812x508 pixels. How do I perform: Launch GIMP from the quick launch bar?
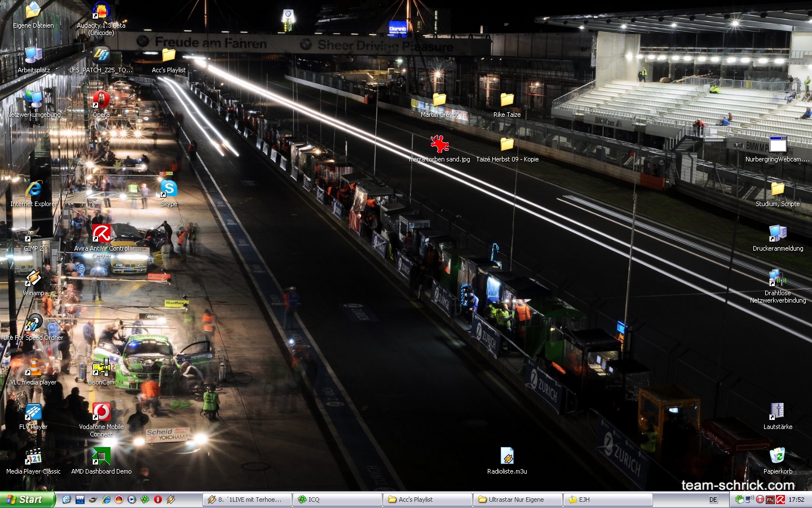pos(92,500)
